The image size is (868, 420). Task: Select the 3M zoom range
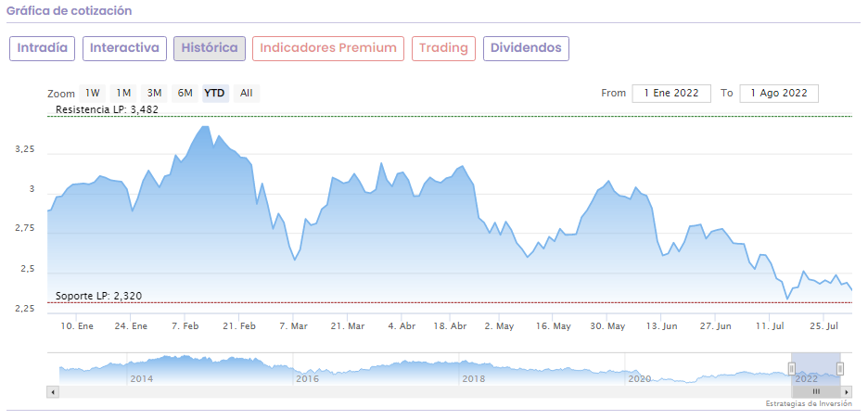pyautogui.click(x=154, y=93)
